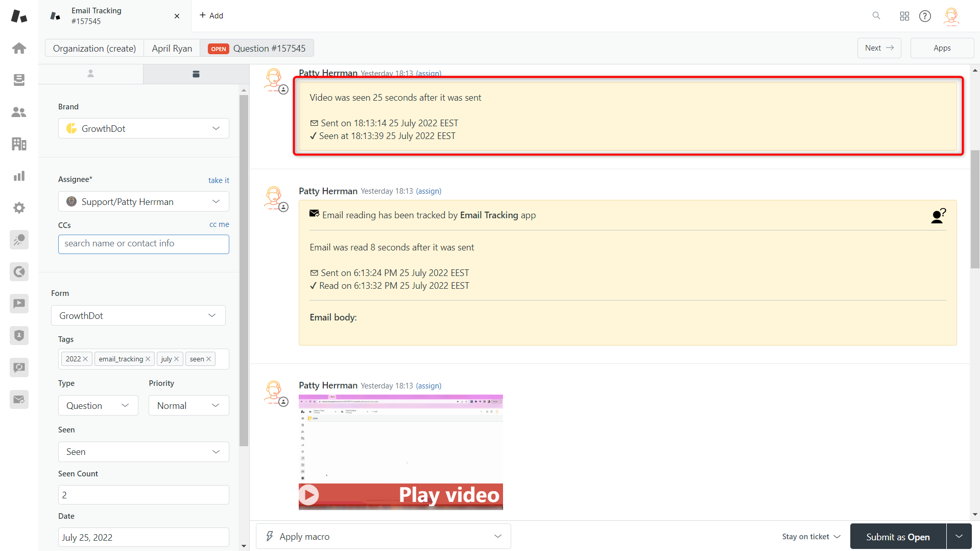Open the Reporting bar-chart icon
Image resolution: width=980 pixels, height=551 pixels.
tap(19, 176)
